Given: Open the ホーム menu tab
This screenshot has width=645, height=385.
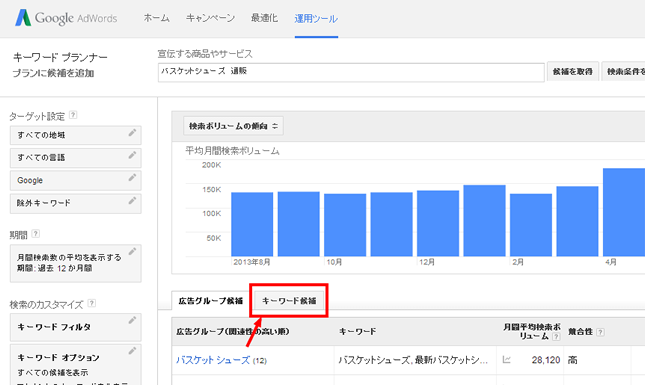Looking at the screenshot, I should [x=156, y=18].
